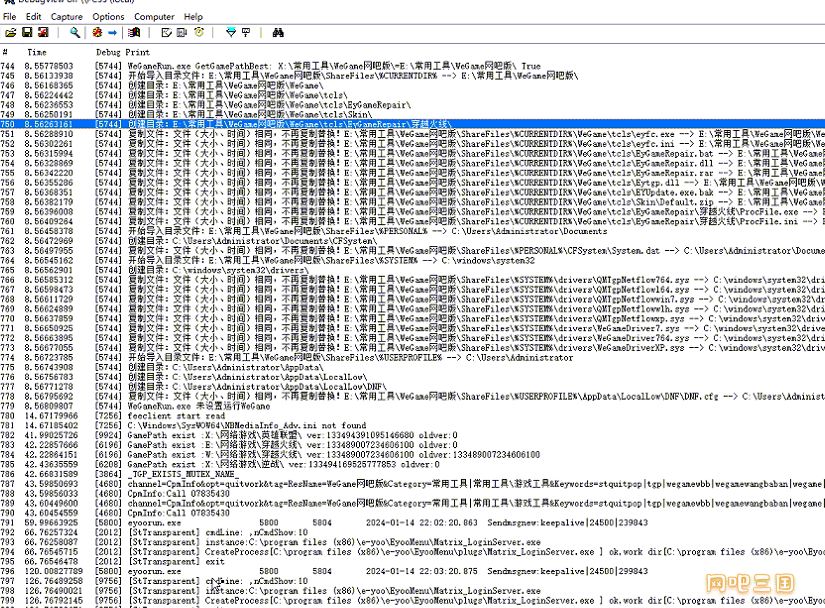
Task: Select the row mentioning 'Eytgp.dll'
Action: (x=412, y=183)
